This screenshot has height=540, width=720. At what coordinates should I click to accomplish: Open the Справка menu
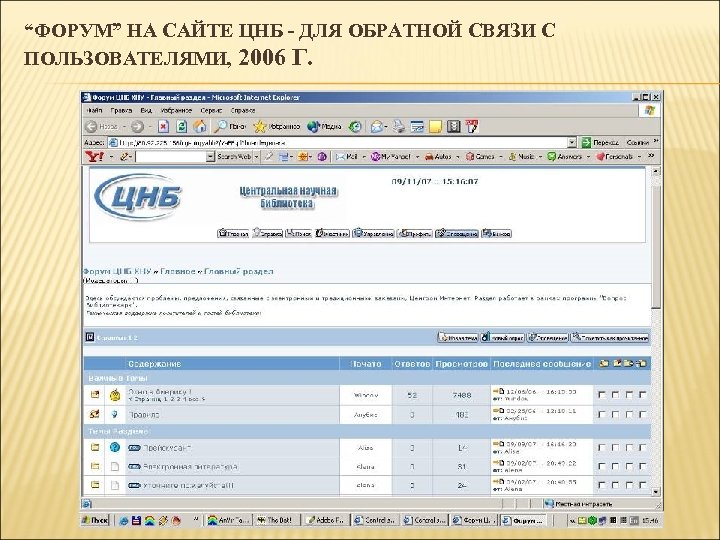tap(242, 111)
